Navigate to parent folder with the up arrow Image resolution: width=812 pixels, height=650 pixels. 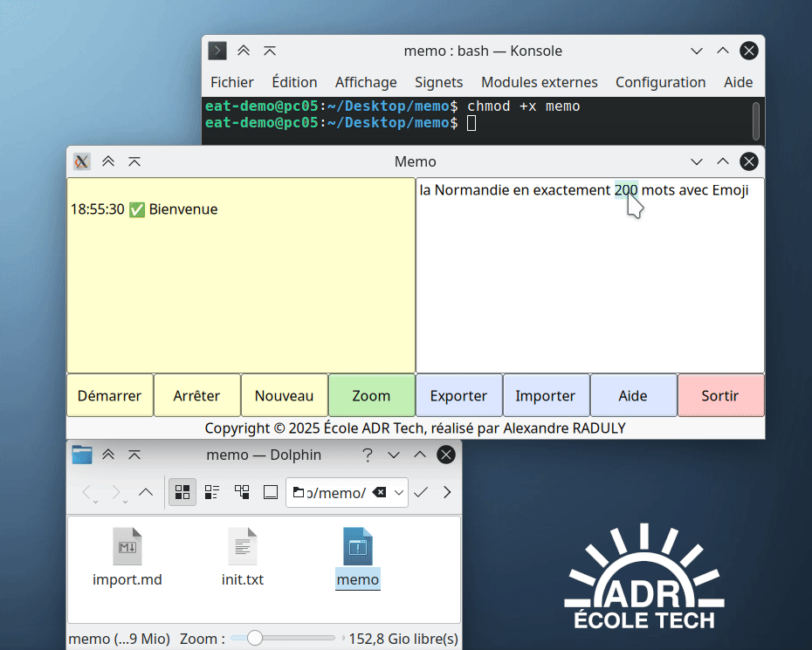click(x=146, y=492)
